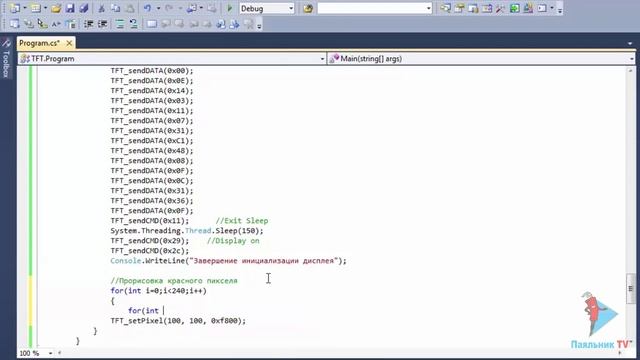
Task: Open the Navigate Backward history dropdown arrow
Action: 201,8
